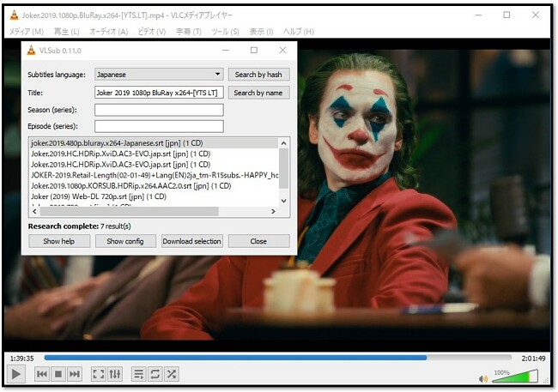Select joker.2019.480p.bluray.x264-Japanese.srt result

click(x=154, y=143)
